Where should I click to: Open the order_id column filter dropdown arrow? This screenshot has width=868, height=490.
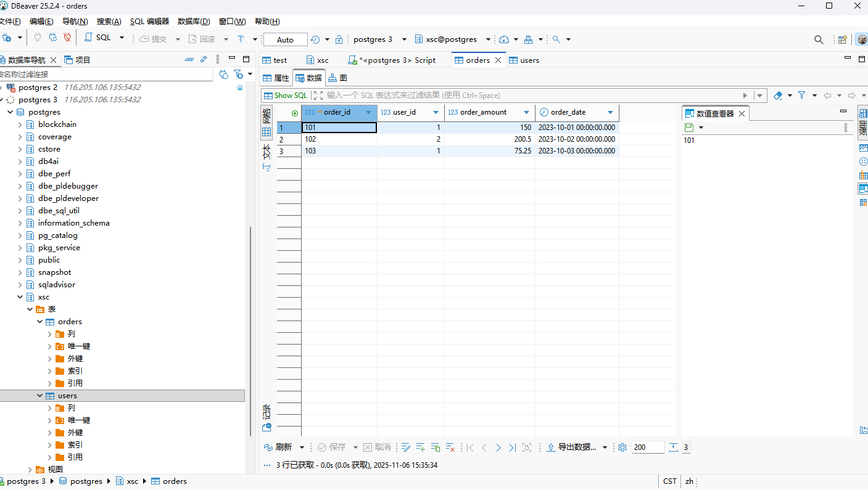tap(369, 113)
